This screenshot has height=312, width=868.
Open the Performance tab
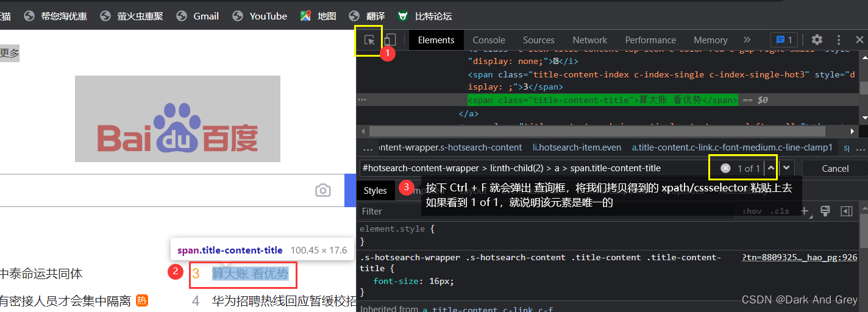tap(650, 40)
